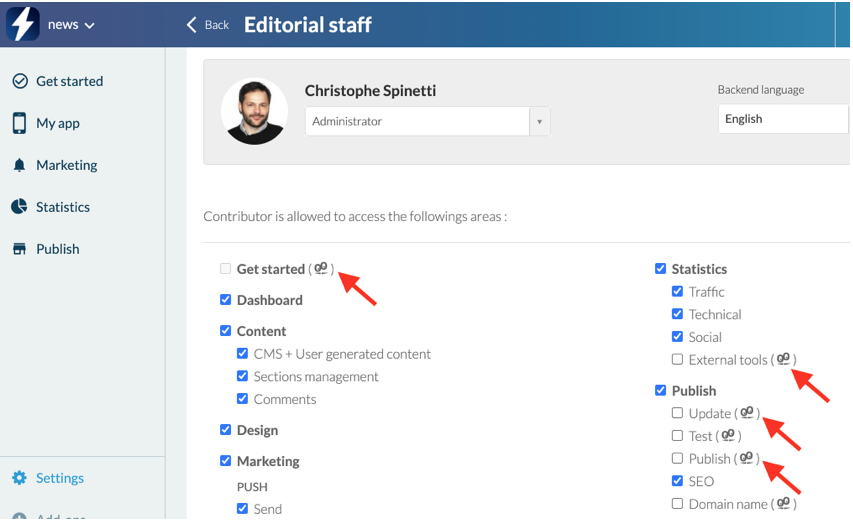Click Christophe Spinetti's profile photo
This screenshot has width=853, height=527.
click(254, 111)
